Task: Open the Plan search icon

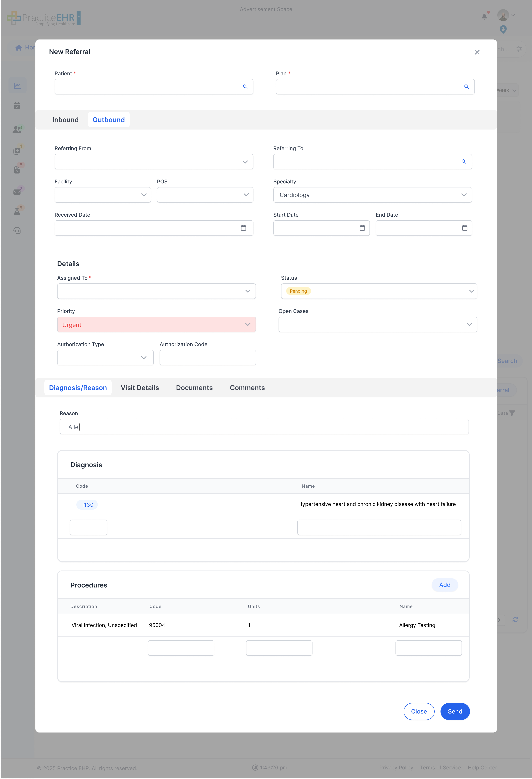Action: tap(466, 87)
